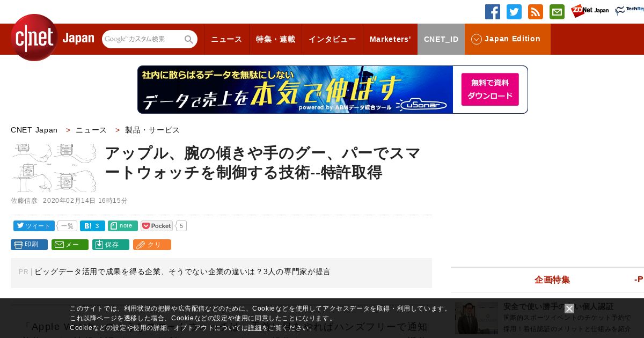Select the 企画特集 tab
The height and width of the screenshot is (338, 644).
[x=552, y=280]
